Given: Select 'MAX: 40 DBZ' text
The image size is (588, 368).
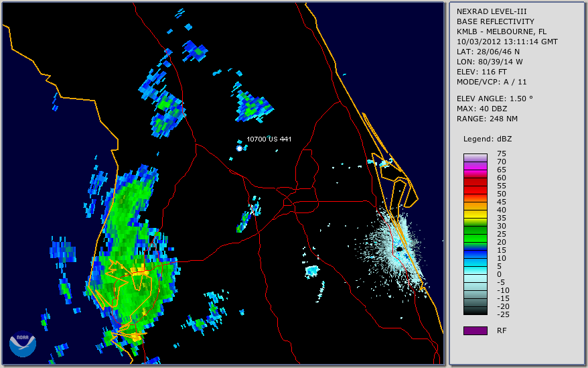Looking at the screenshot, I should click(x=482, y=109).
